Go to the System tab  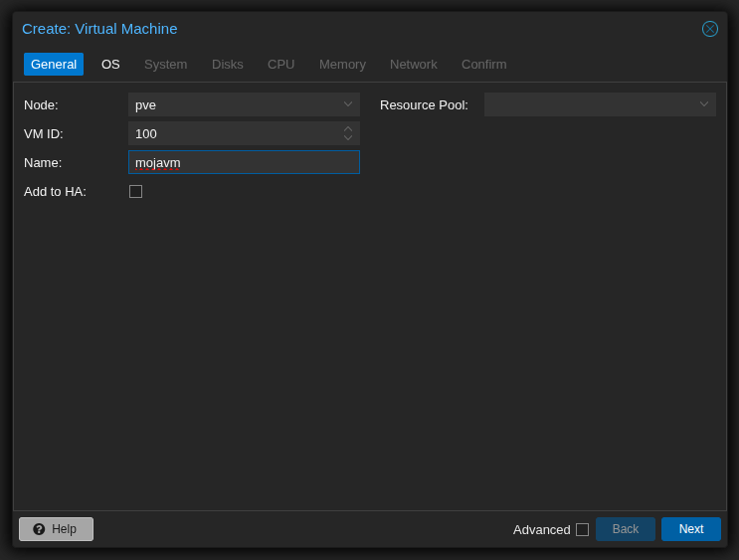pos(165,65)
